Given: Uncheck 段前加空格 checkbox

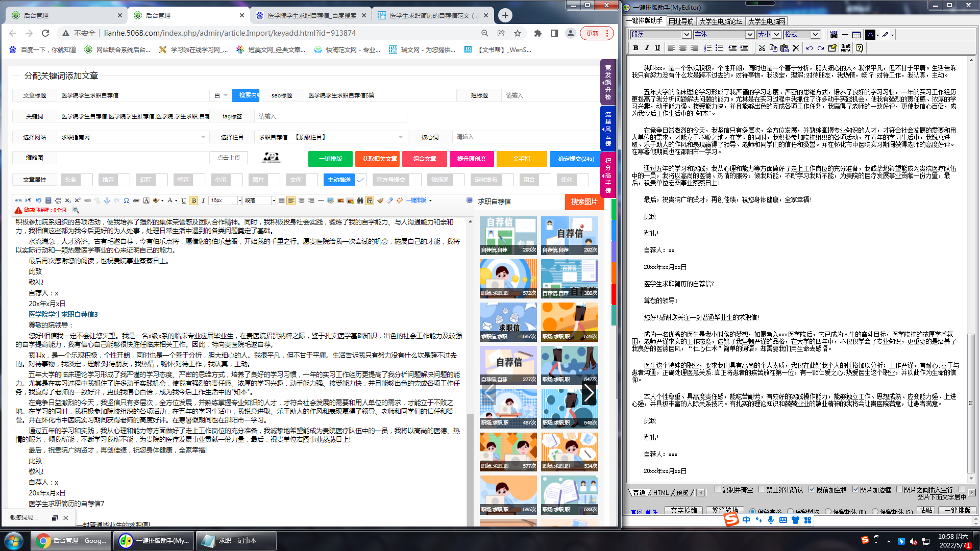Looking at the screenshot, I should [x=812, y=489].
